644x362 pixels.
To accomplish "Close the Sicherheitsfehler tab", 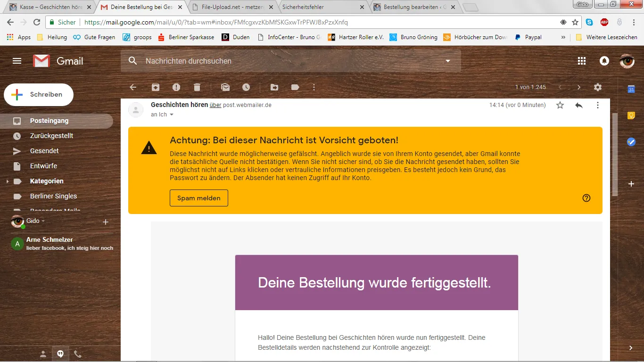I will [x=362, y=7].
